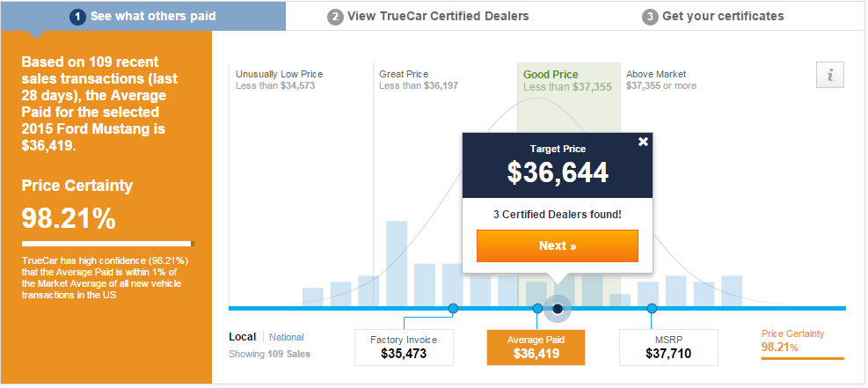
Task: Click the step 1 number circle
Action: pos(77,17)
